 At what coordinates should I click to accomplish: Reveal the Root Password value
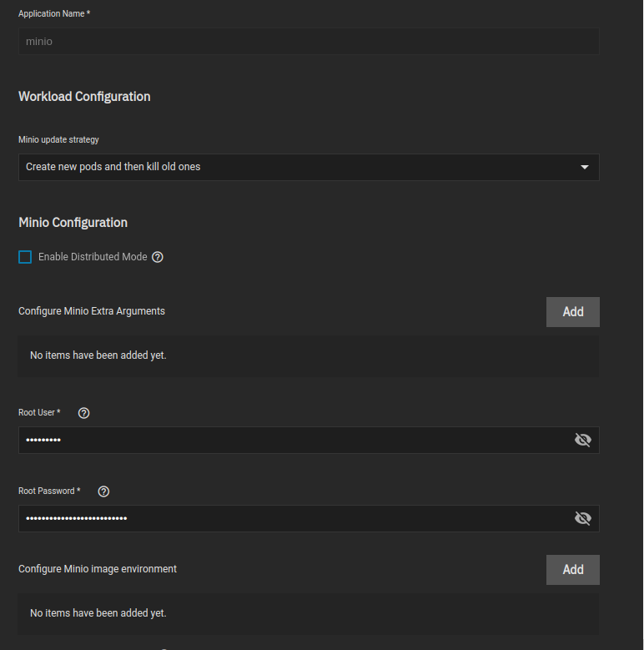[582, 518]
